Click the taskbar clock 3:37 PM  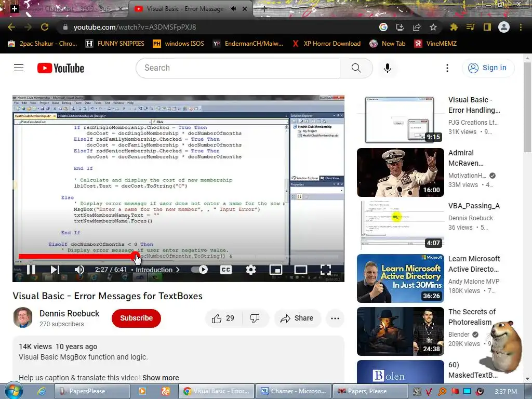(506, 392)
